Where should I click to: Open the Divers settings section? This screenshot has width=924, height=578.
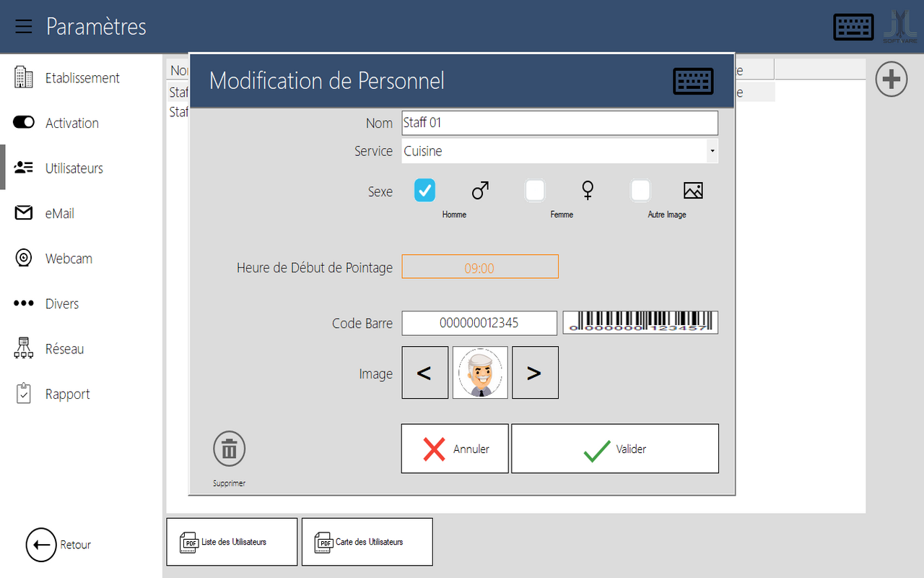pyautogui.click(x=81, y=303)
